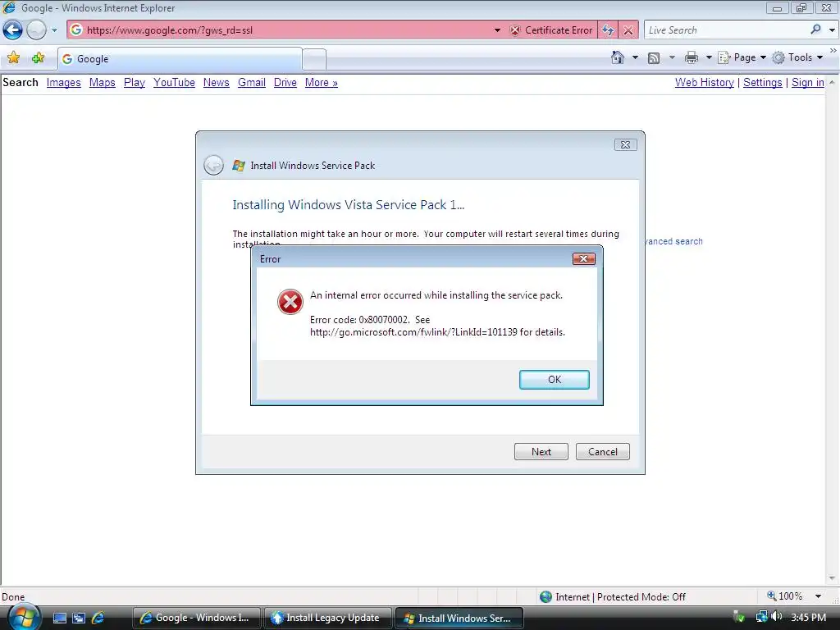
Task: Click the zoom level 100% button
Action: pyautogui.click(x=785, y=596)
